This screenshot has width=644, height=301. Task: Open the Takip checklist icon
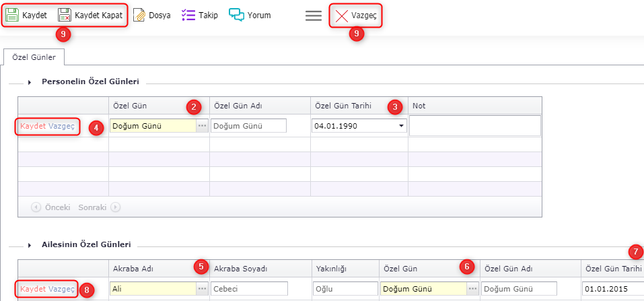188,15
